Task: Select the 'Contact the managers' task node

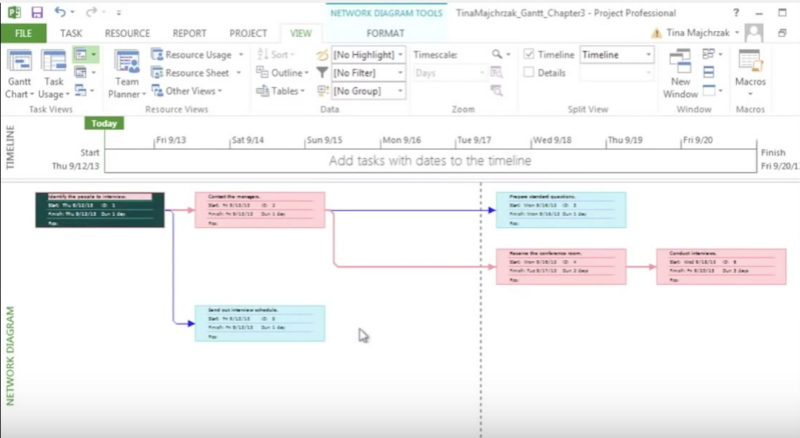Action: (x=260, y=210)
